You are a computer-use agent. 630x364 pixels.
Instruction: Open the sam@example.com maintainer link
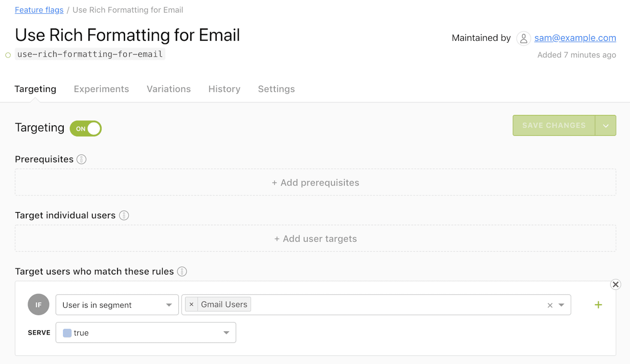575,38
